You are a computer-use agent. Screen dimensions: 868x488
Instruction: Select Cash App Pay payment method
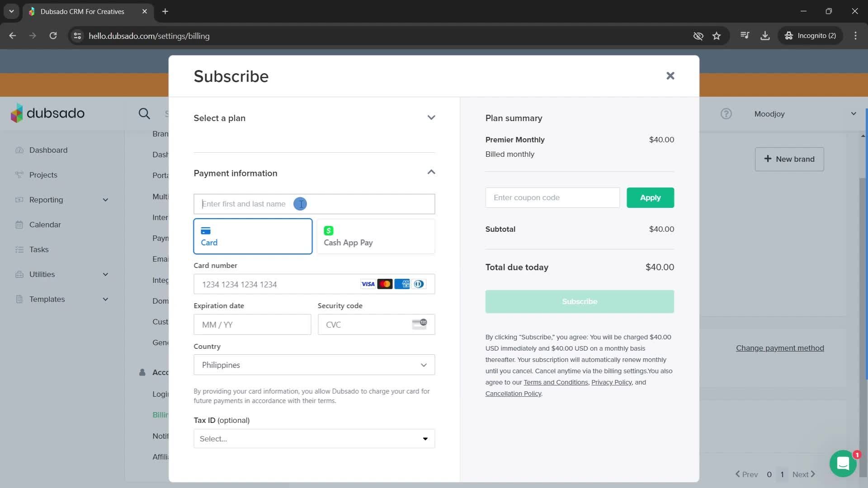[x=376, y=236]
